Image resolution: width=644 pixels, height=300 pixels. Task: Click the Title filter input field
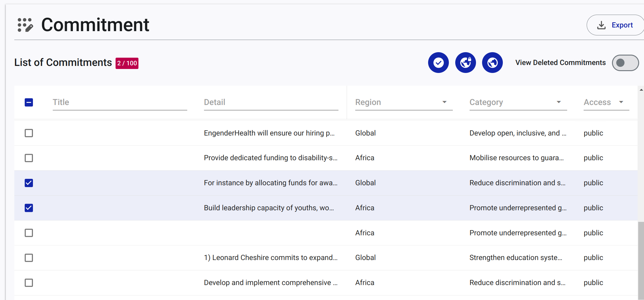tap(120, 102)
